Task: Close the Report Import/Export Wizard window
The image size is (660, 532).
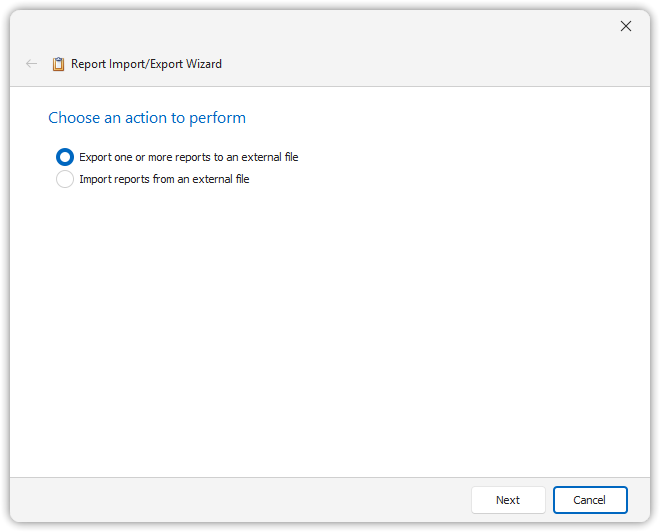Action: 626,26
